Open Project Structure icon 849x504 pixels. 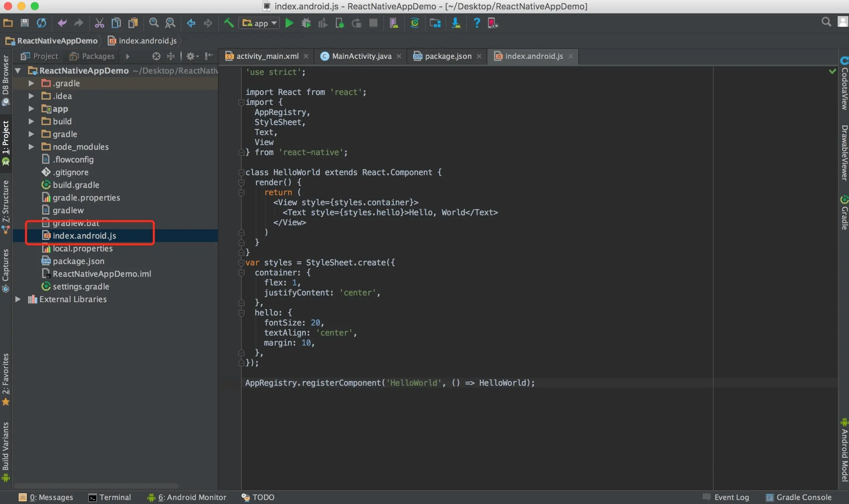click(x=436, y=23)
